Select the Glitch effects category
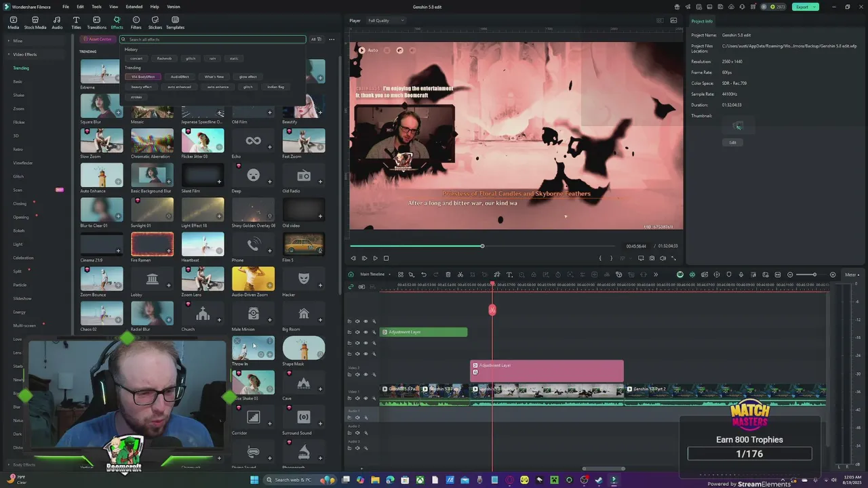Image resolution: width=868 pixels, height=488 pixels. (x=18, y=176)
